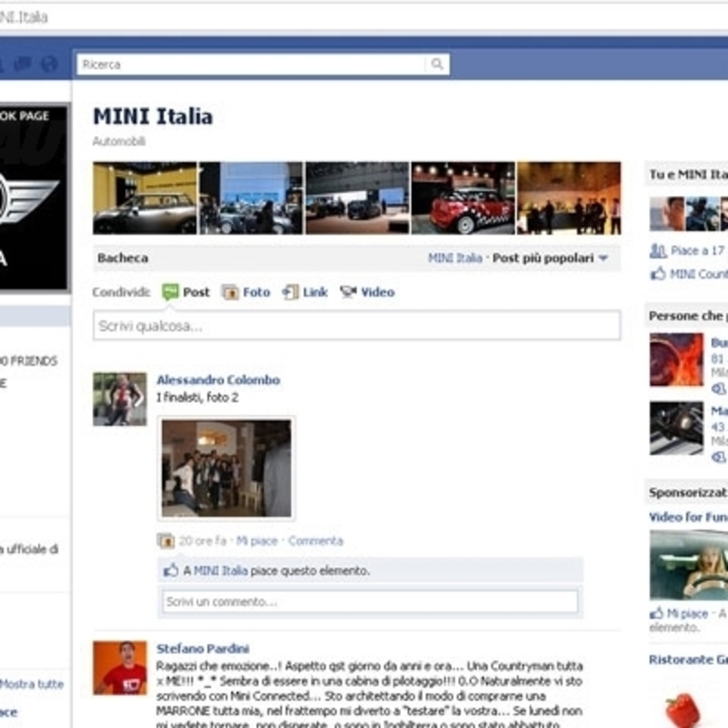Open the blue showroom photo thumbnail
Viewport: 728px width, 728px height.
(x=251, y=197)
